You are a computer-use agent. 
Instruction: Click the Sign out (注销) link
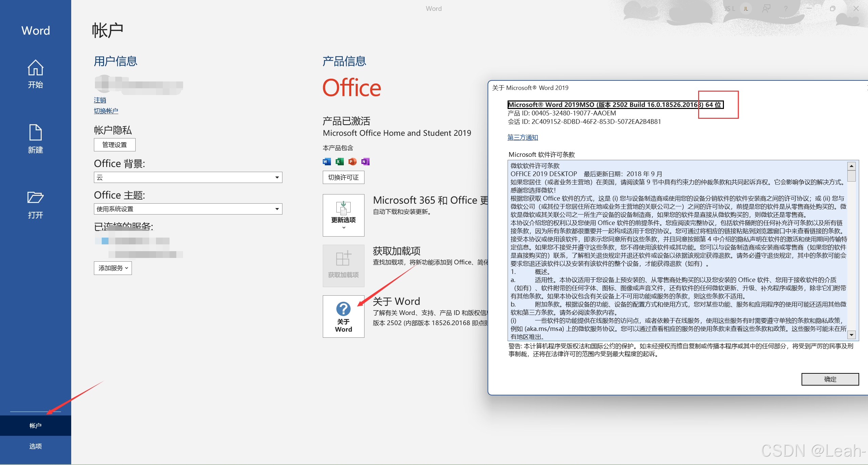(x=100, y=100)
